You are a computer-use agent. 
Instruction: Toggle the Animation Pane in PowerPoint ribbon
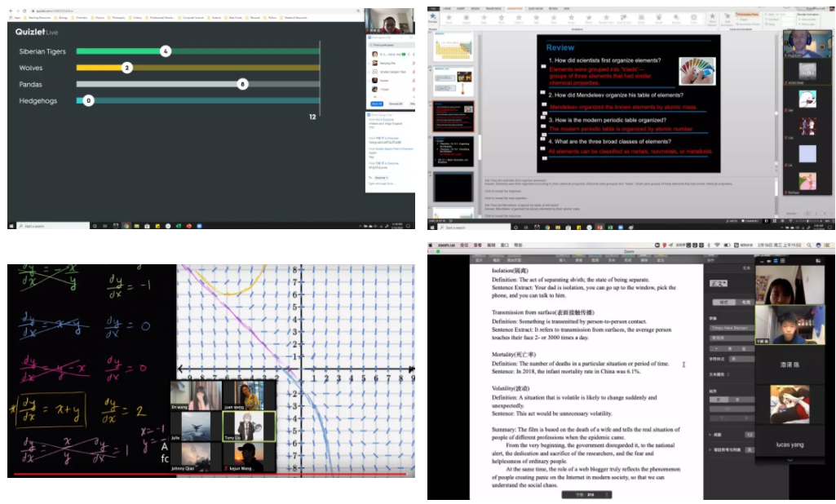click(x=747, y=15)
